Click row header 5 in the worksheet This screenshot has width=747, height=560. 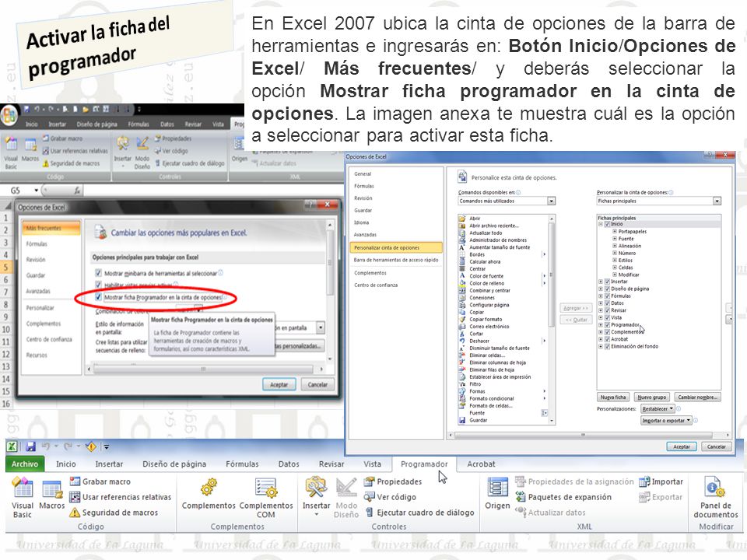[5, 267]
